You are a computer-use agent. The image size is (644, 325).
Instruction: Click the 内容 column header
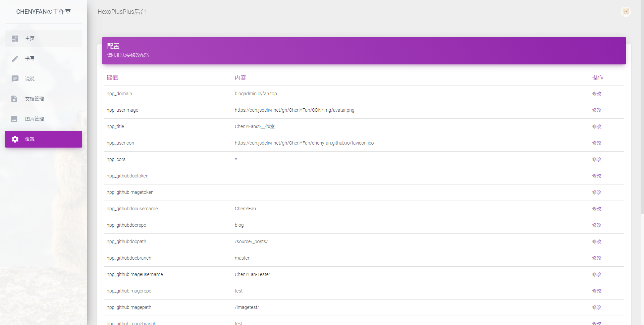240,77
